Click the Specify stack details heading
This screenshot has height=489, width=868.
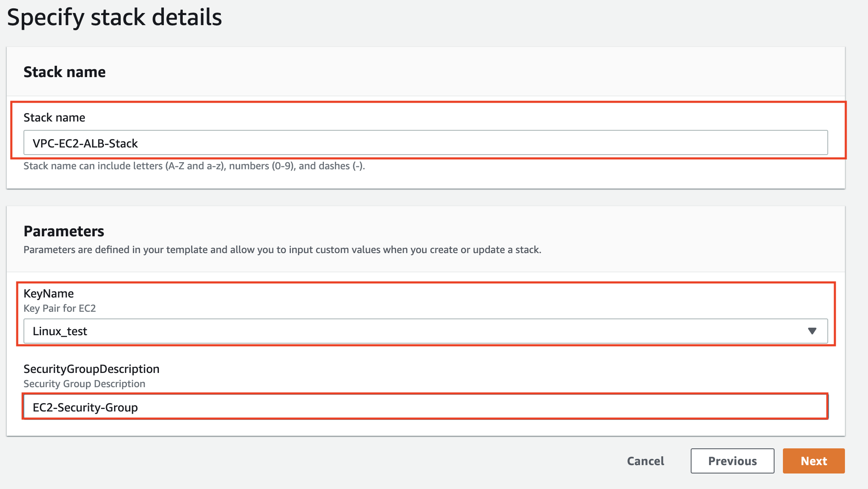click(x=116, y=17)
